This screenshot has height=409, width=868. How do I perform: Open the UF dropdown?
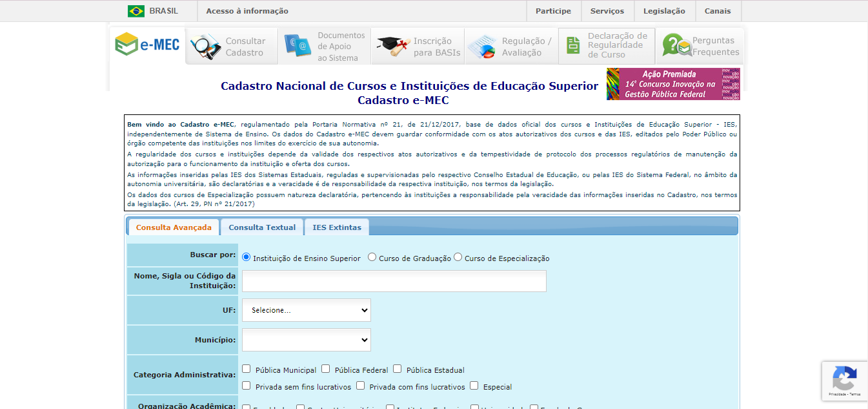tap(307, 310)
